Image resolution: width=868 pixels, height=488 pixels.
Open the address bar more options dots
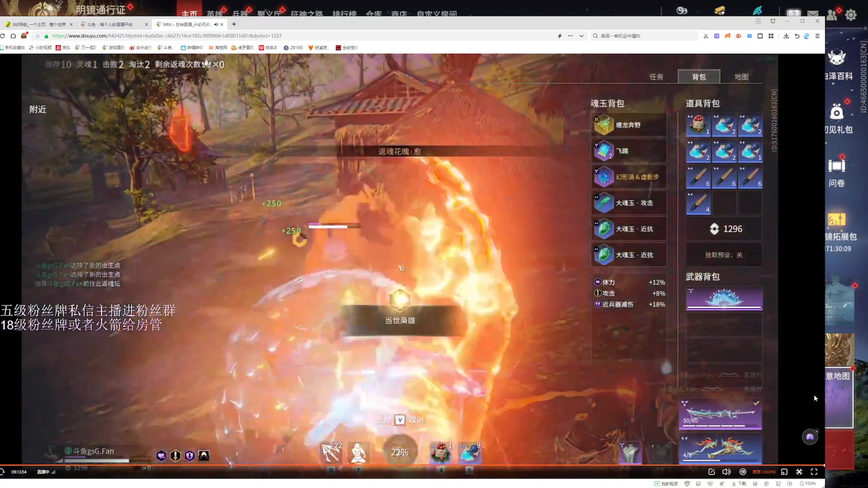click(x=571, y=36)
